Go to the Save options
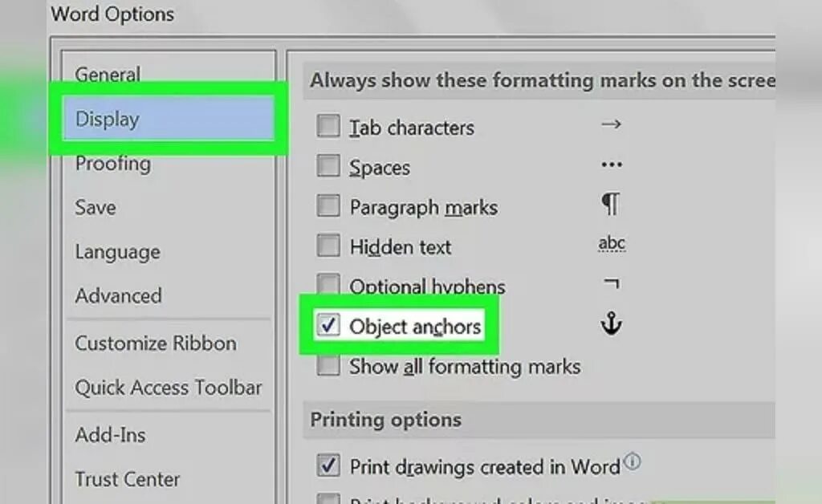 coord(95,208)
